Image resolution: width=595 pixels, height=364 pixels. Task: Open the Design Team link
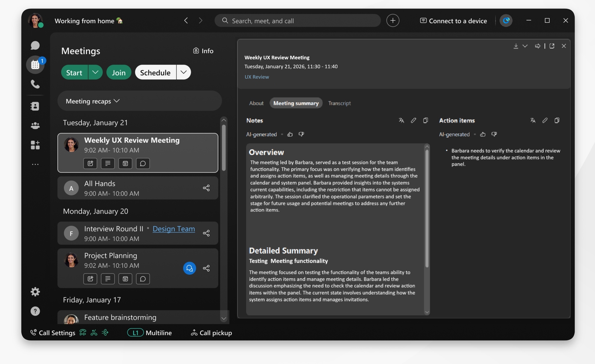click(174, 229)
